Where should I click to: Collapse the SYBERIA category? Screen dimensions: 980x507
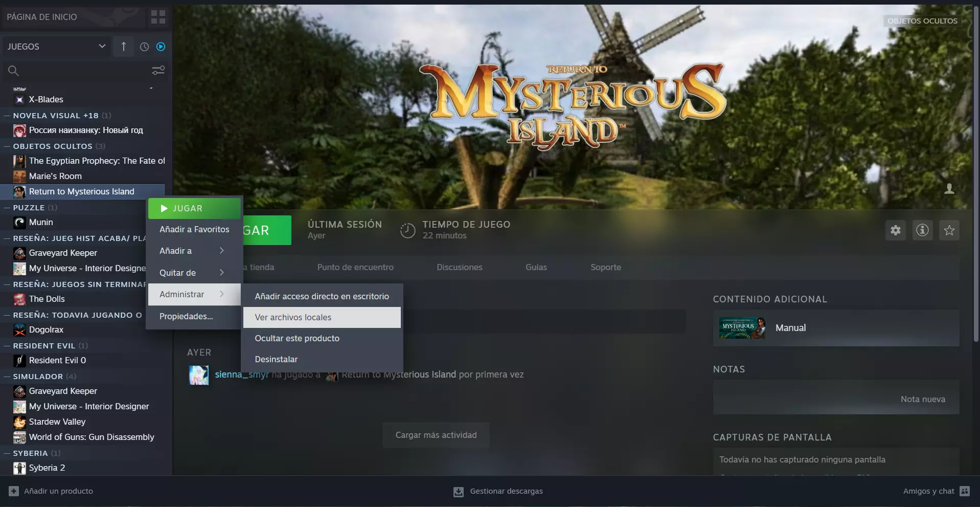click(7, 453)
